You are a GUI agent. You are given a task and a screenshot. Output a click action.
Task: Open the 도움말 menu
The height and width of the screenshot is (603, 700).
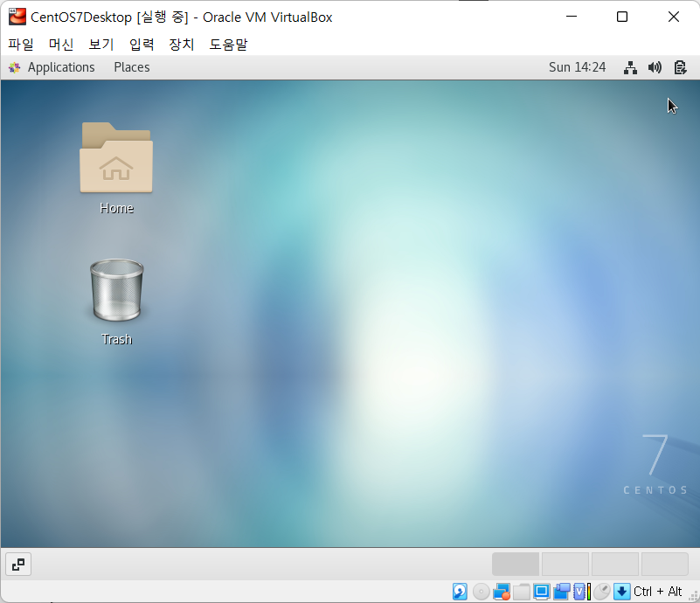[229, 45]
